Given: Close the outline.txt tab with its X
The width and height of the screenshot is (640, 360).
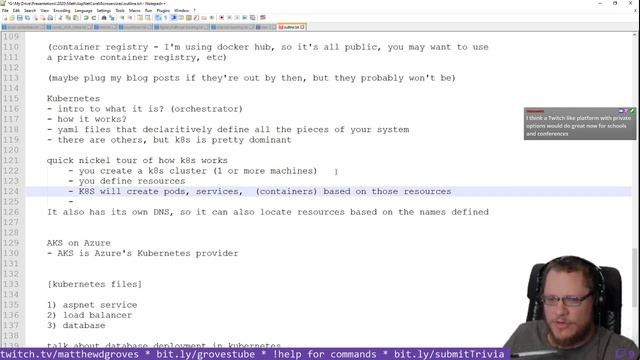Looking at the screenshot, I should [x=302, y=27].
